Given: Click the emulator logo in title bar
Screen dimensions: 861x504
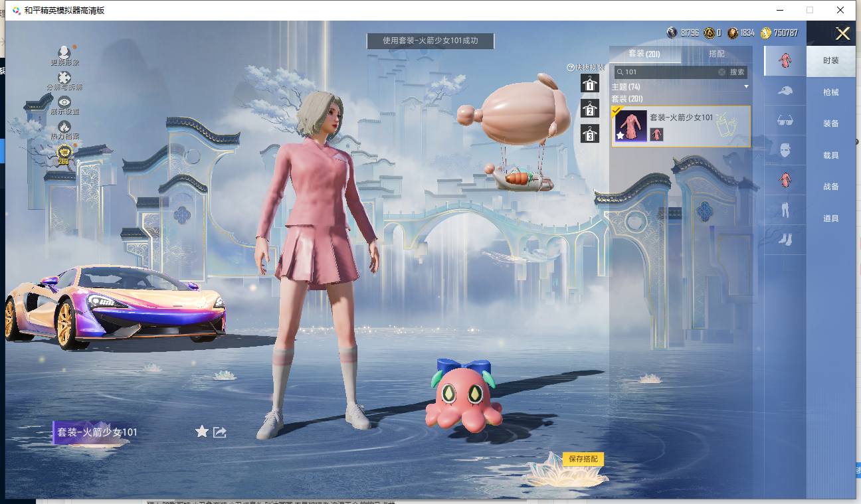Looking at the screenshot, I should point(16,10).
